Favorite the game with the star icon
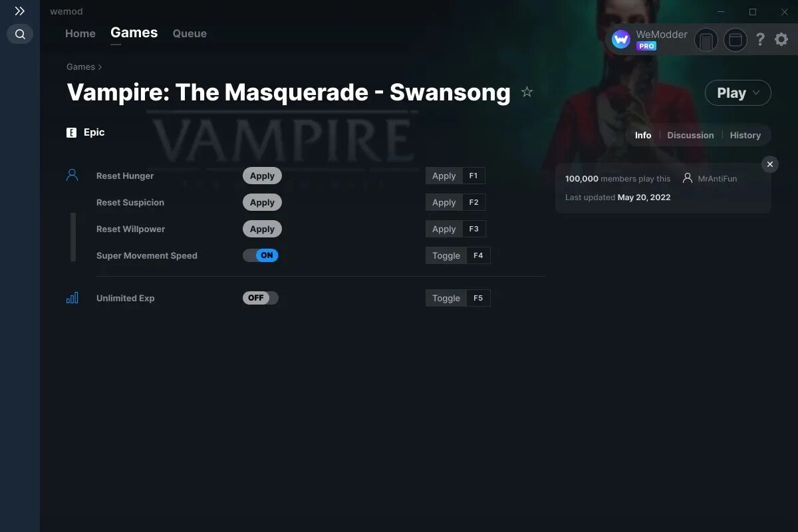 pyautogui.click(x=527, y=92)
